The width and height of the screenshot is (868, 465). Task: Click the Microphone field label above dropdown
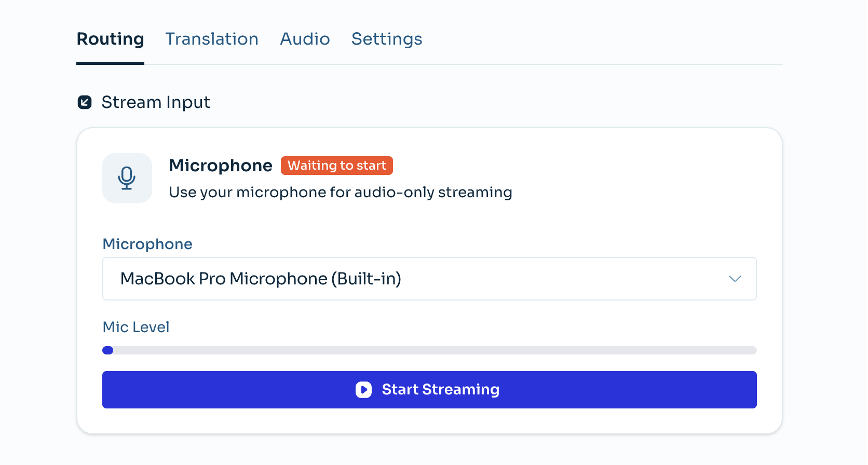[x=147, y=244]
